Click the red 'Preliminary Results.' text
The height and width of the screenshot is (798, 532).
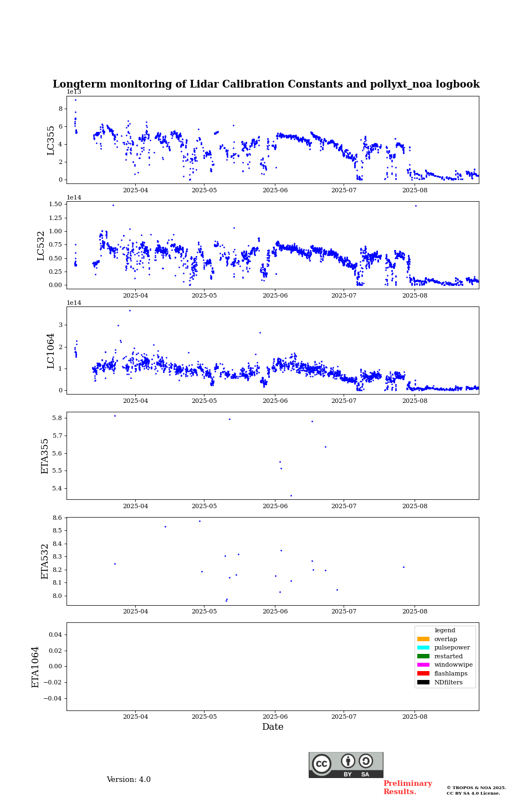(x=407, y=787)
